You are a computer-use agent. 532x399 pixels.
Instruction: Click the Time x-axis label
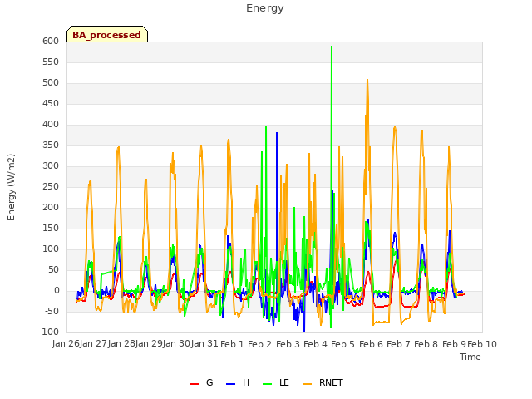[470, 357]
